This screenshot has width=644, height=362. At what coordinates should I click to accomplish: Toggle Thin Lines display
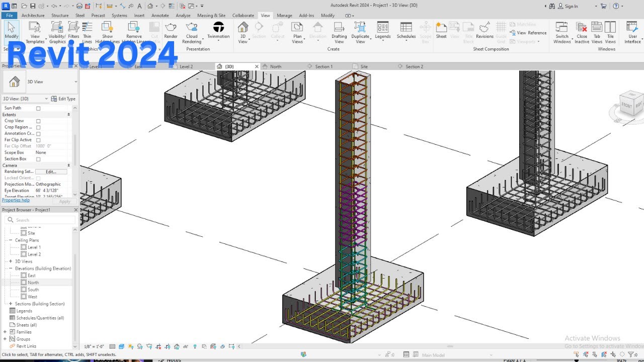[87, 33]
